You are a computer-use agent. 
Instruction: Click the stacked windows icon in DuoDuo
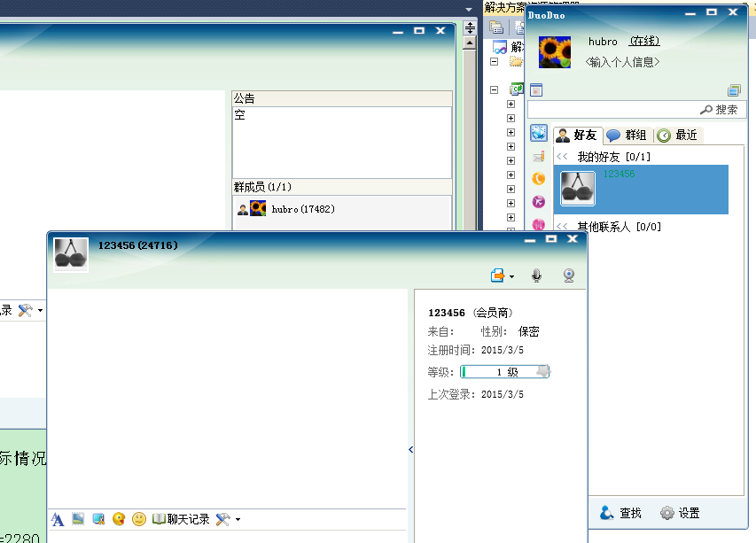point(735,90)
